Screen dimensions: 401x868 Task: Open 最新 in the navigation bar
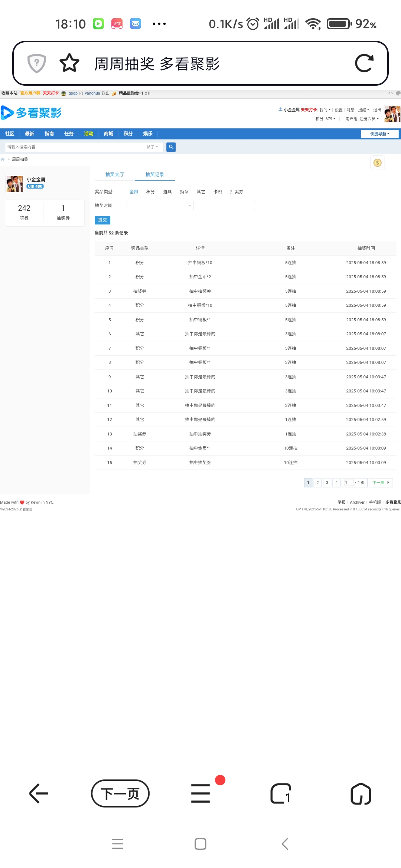click(29, 134)
